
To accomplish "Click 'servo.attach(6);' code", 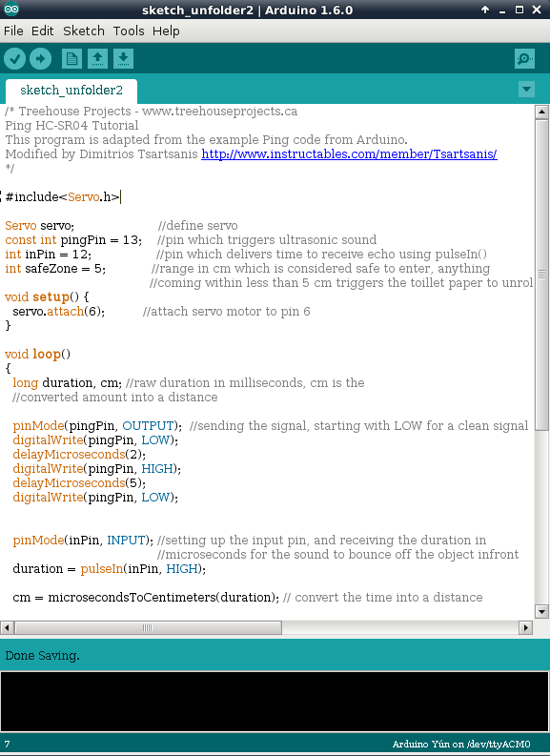I will click(59, 312).
